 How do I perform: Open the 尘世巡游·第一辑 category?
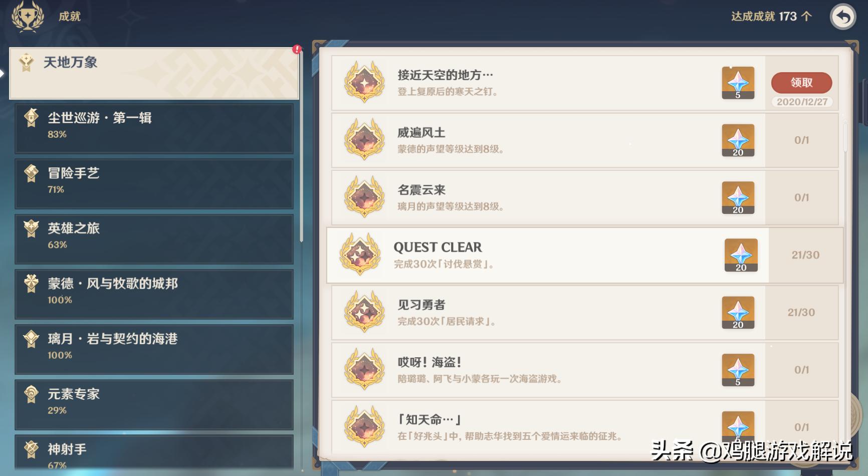[154, 128]
